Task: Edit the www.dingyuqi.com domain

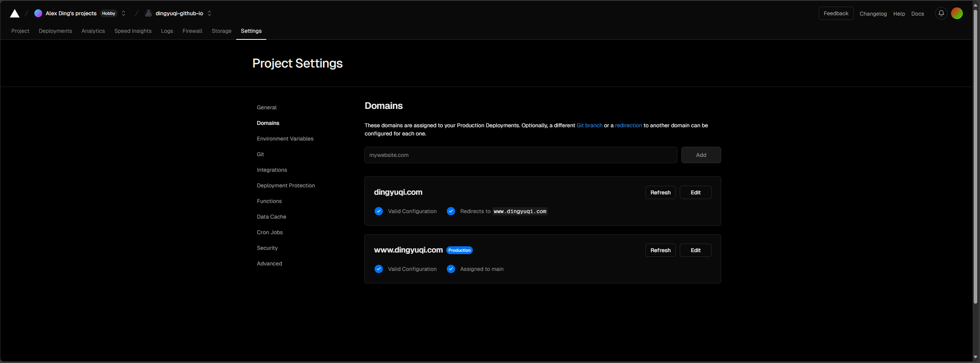Action: click(695, 250)
